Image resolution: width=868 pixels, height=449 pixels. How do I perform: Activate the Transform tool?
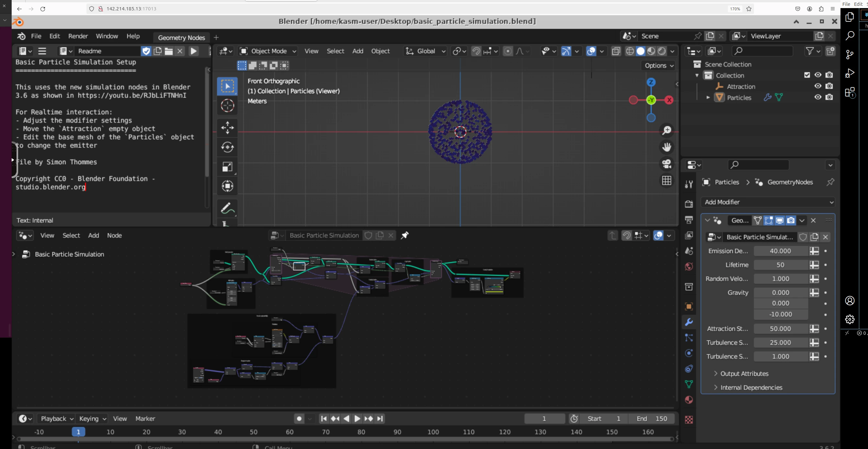click(x=228, y=186)
